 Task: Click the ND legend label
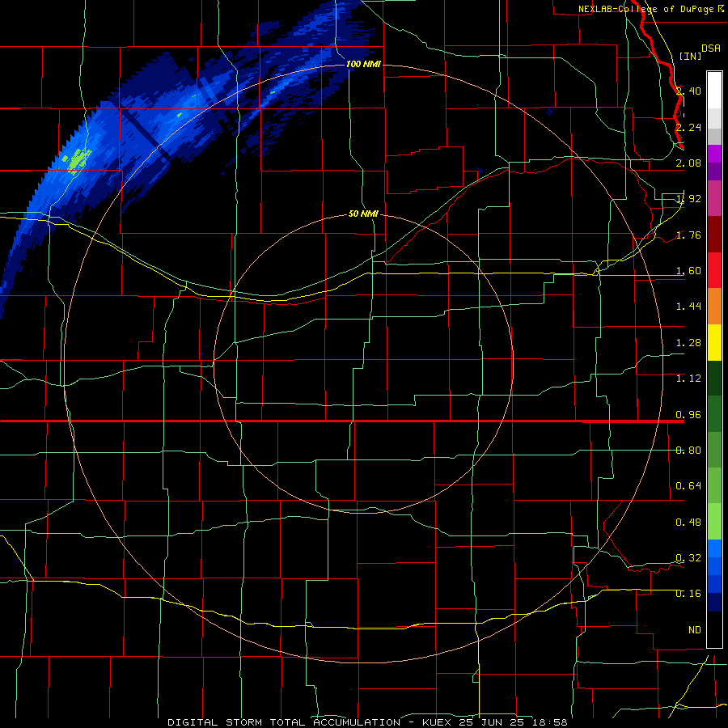[x=695, y=630]
